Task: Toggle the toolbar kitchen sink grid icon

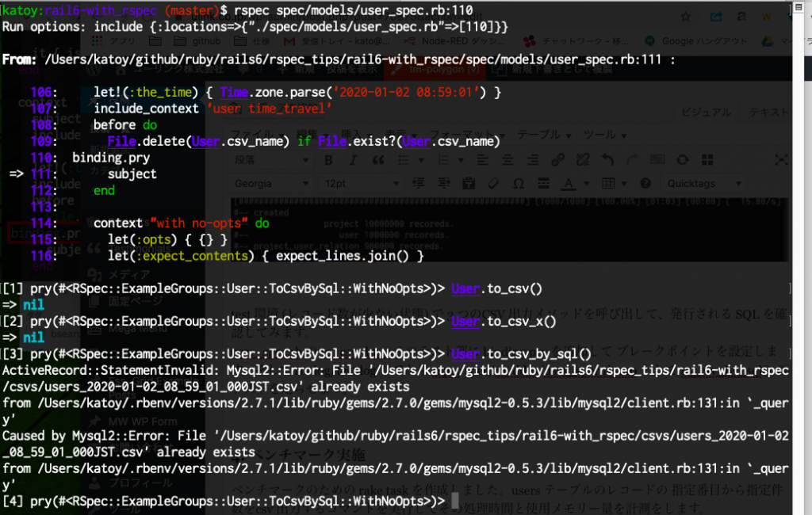Action: 708,157
